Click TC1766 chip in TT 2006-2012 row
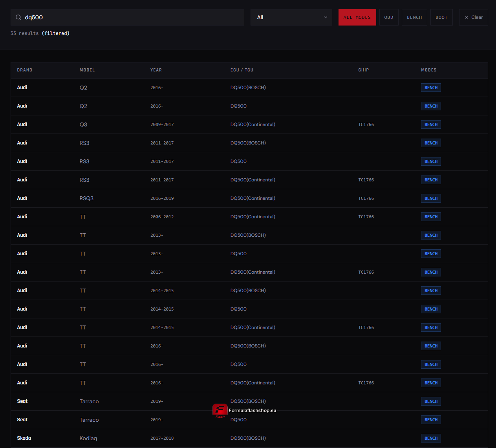This screenshot has width=496, height=448. tap(366, 217)
